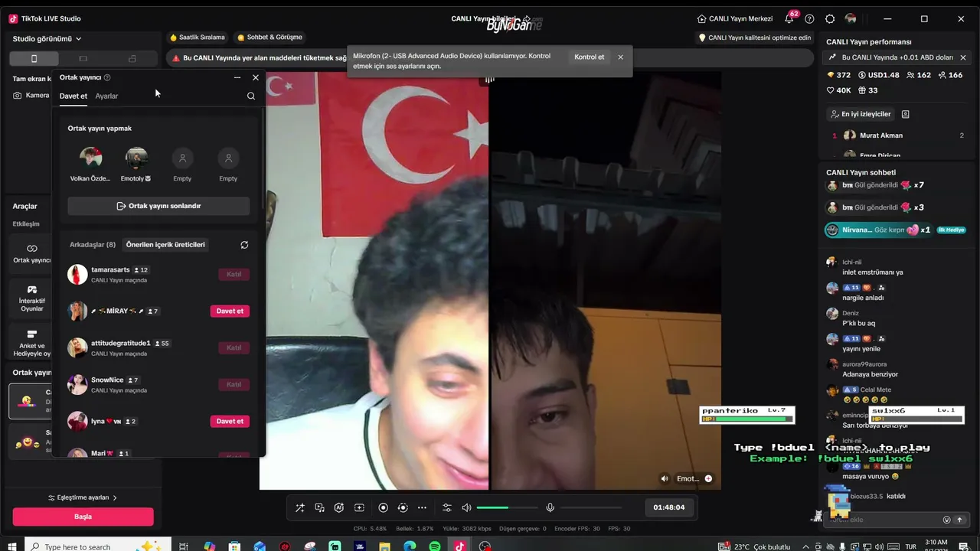This screenshot has width=980, height=551.
Task: Select Volkan Özde... co-host avatar
Action: (90, 158)
